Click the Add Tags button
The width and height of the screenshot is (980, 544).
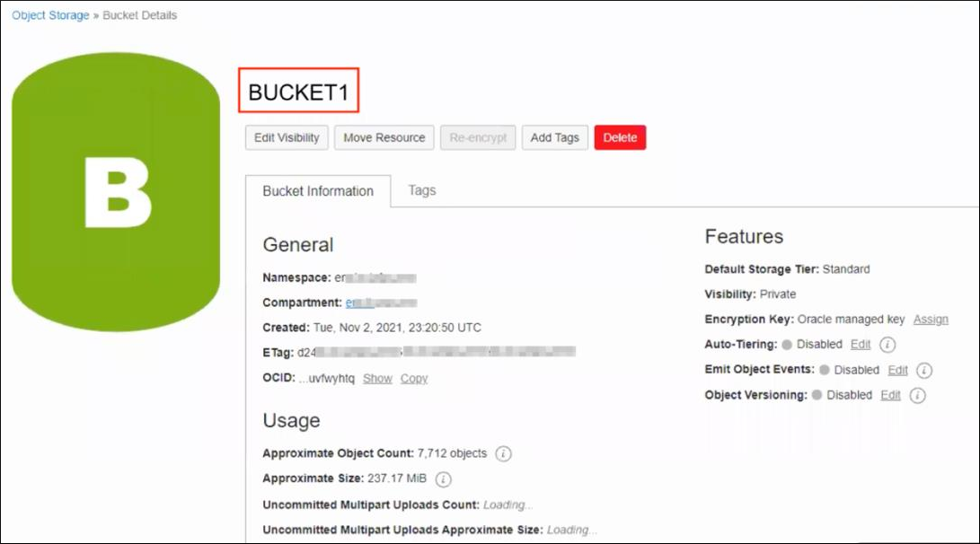(x=554, y=137)
